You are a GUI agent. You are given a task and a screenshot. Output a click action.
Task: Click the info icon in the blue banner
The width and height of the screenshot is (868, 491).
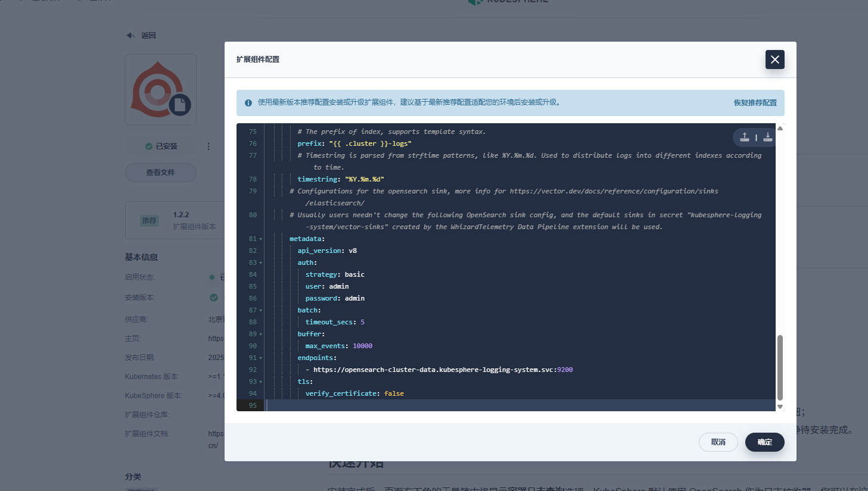pyautogui.click(x=248, y=103)
